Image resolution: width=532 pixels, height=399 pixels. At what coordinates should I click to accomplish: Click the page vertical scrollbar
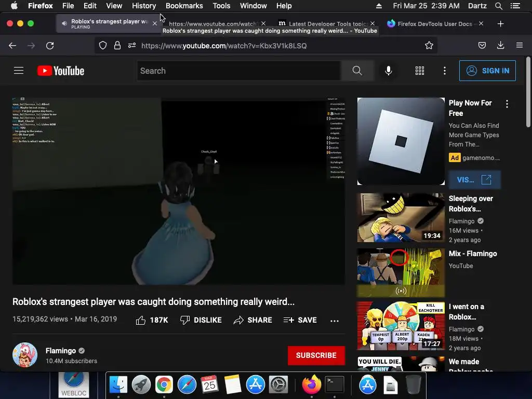pos(528,92)
